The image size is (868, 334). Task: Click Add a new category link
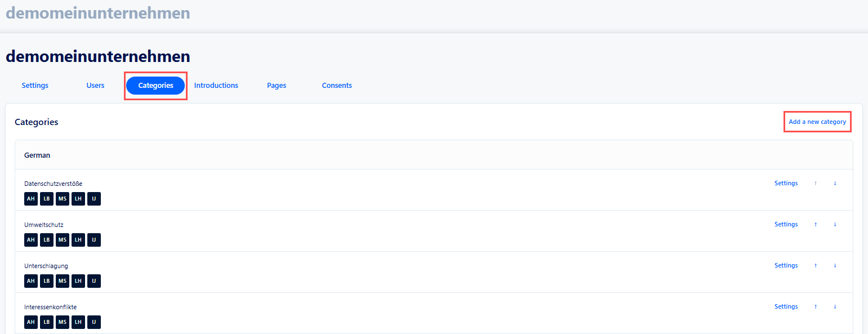(x=817, y=122)
